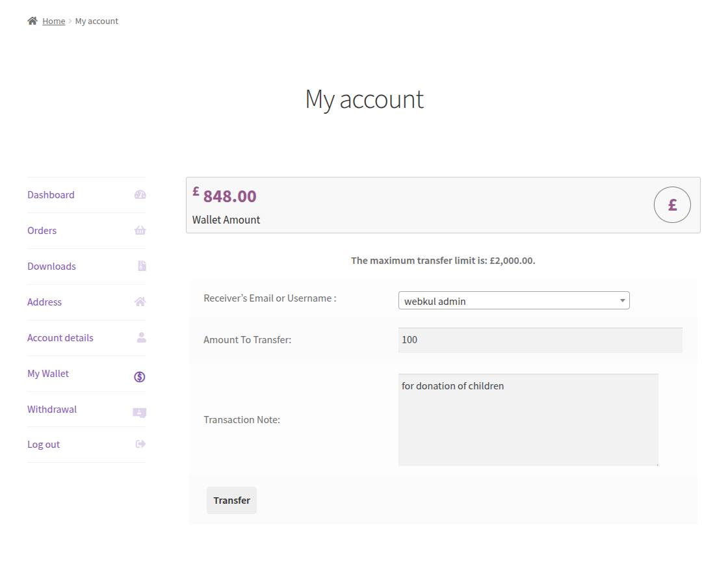Image resolution: width=728 pixels, height=572 pixels.
Task: Click the breadcrumb home icon
Action: (x=32, y=20)
